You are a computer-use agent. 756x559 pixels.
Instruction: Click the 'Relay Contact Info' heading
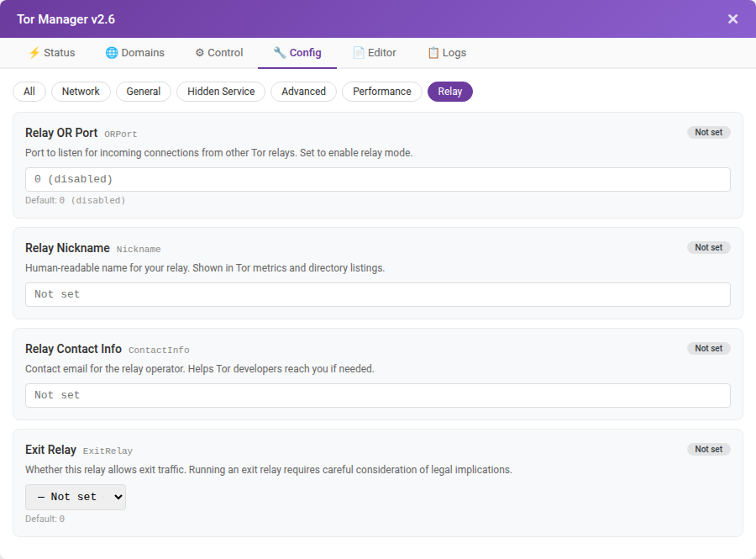73,349
